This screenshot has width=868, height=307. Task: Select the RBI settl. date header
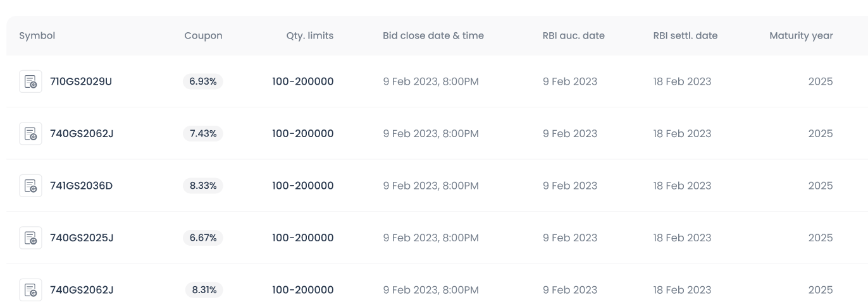coord(685,36)
